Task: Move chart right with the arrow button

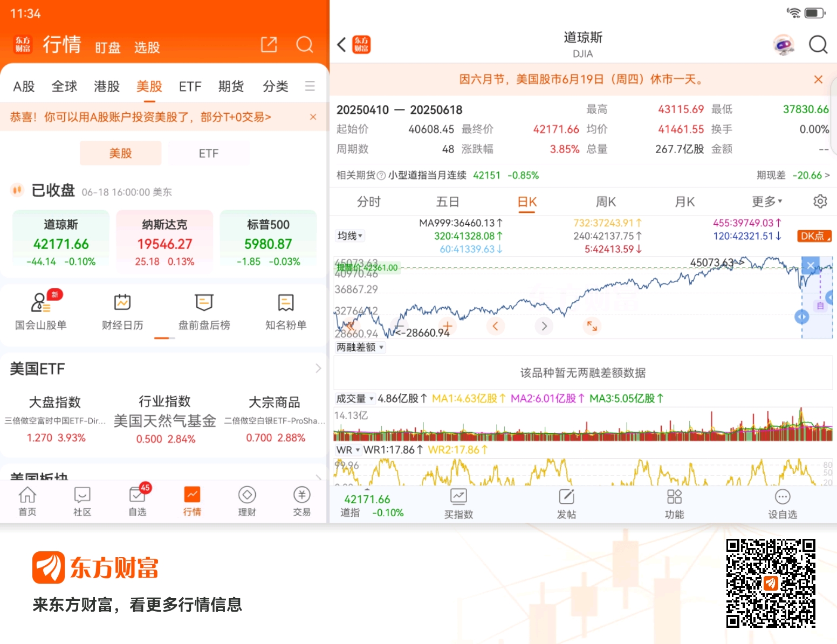Action: 544,326
